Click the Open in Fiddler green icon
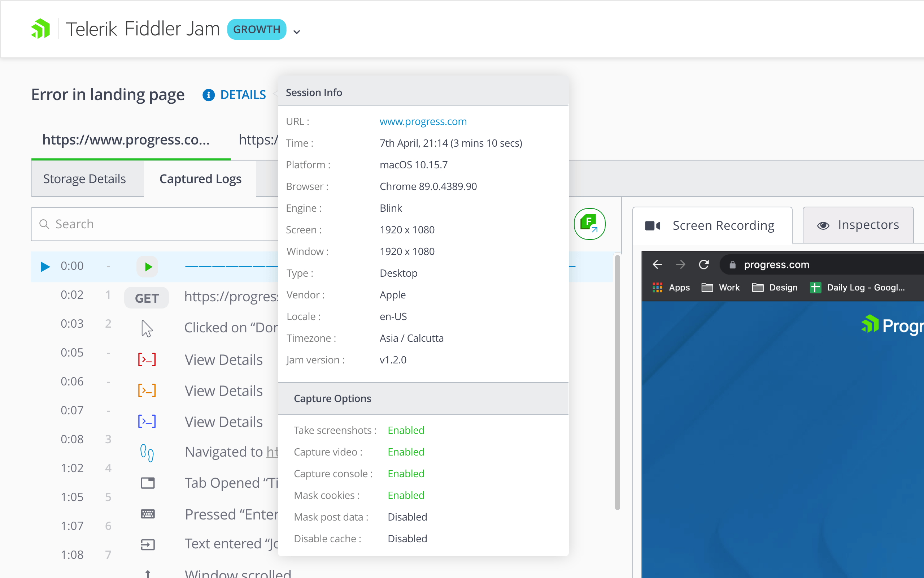Screen dimensions: 924x578 coord(589,224)
